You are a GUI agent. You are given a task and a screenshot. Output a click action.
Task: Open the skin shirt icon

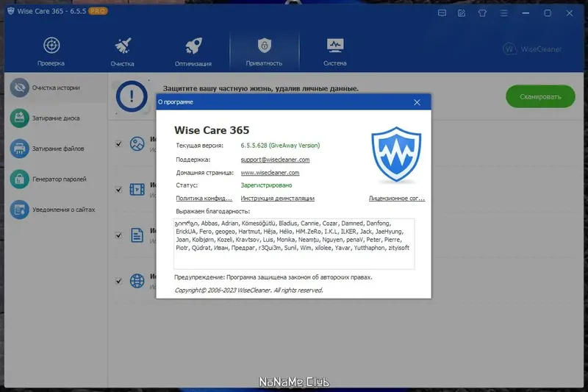pos(482,13)
